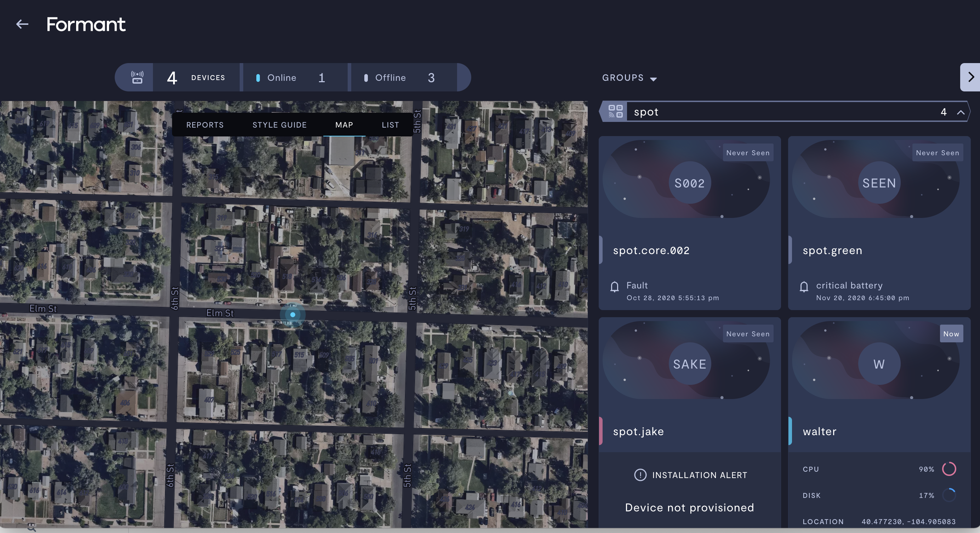Expand the right side panel arrow

970,77
